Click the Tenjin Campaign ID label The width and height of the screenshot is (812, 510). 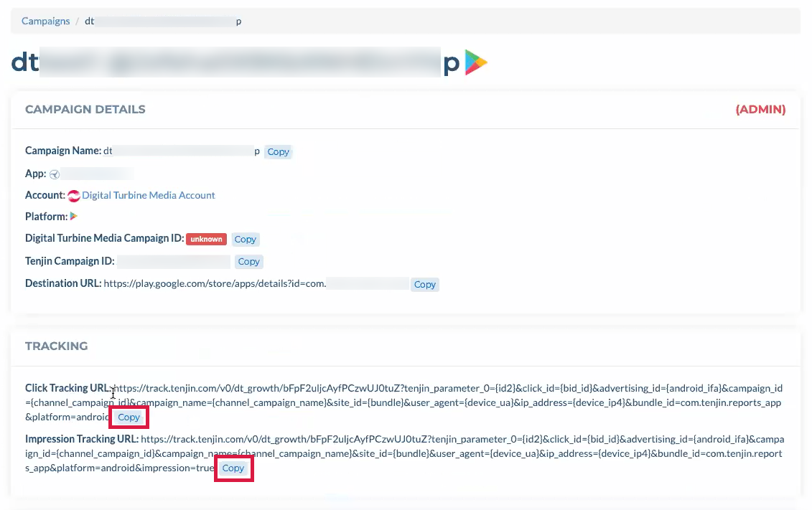click(70, 261)
